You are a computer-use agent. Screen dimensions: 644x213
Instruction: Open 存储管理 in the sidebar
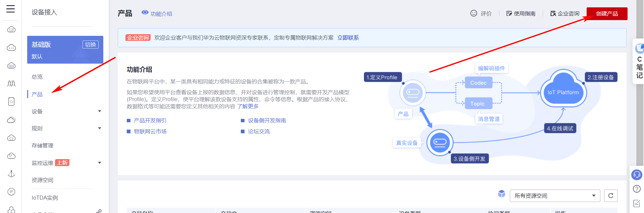click(42, 145)
